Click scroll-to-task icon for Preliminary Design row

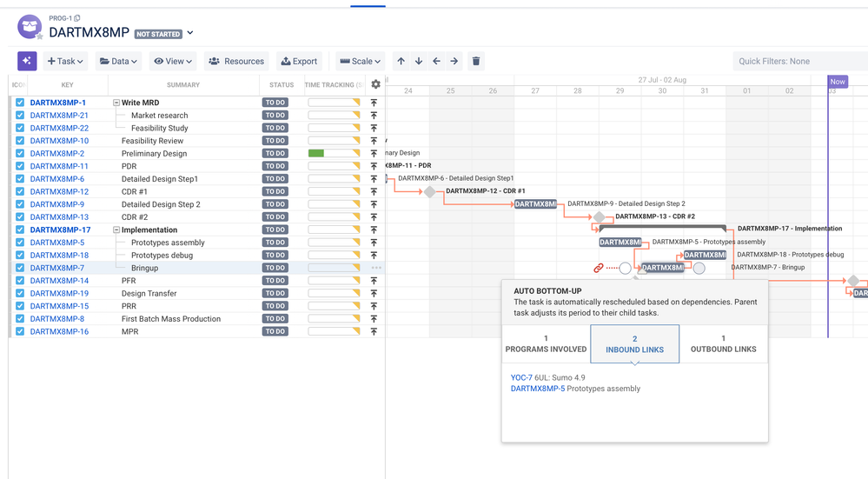point(374,153)
